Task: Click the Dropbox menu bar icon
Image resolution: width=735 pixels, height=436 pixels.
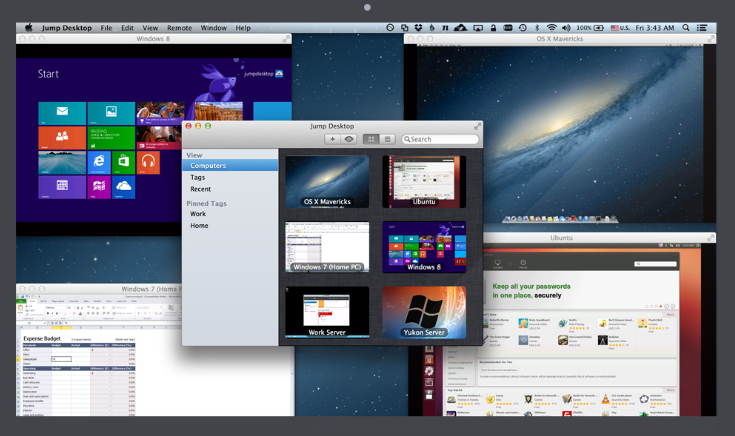Action: pos(418,28)
